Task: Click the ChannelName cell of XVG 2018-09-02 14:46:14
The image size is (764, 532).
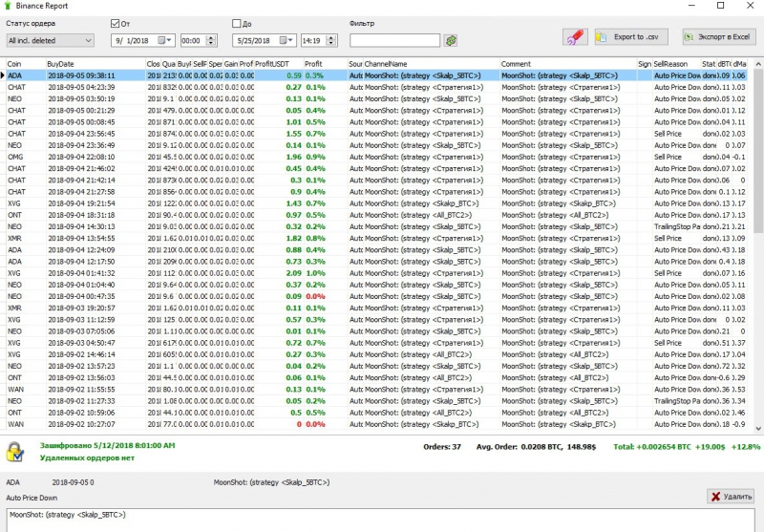Action: point(432,354)
